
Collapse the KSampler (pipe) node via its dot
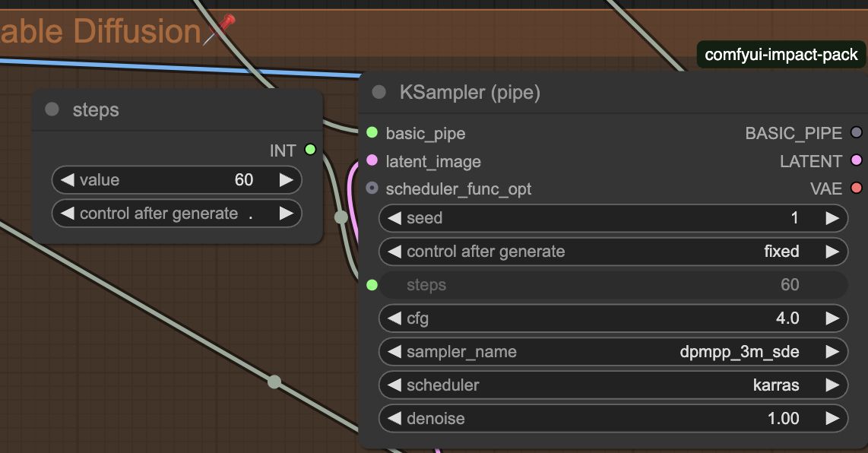click(x=379, y=93)
